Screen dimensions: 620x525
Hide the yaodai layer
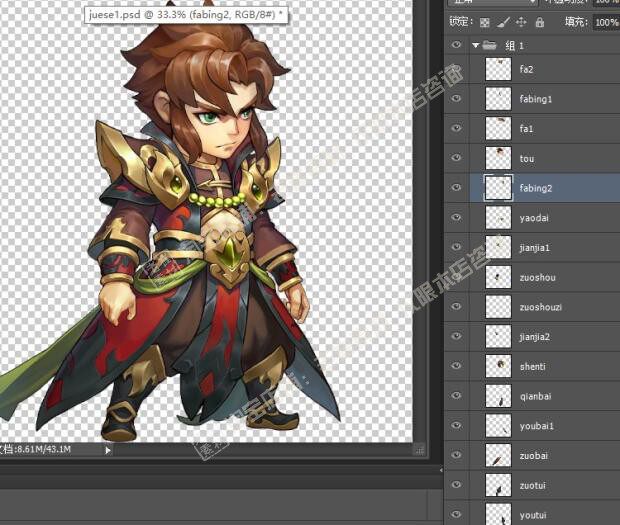pyautogui.click(x=456, y=217)
